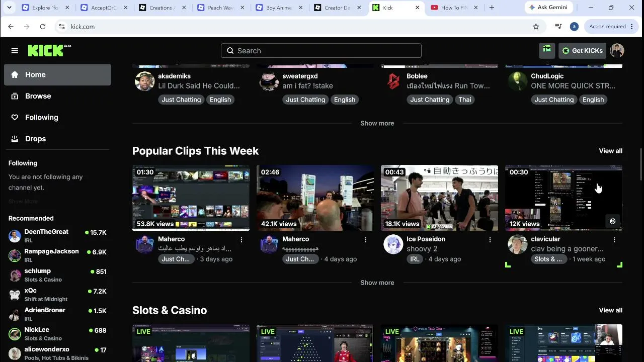This screenshot has width=644, height=362.
Task: Open akademiks channel avatar
Action: (144, 81)
